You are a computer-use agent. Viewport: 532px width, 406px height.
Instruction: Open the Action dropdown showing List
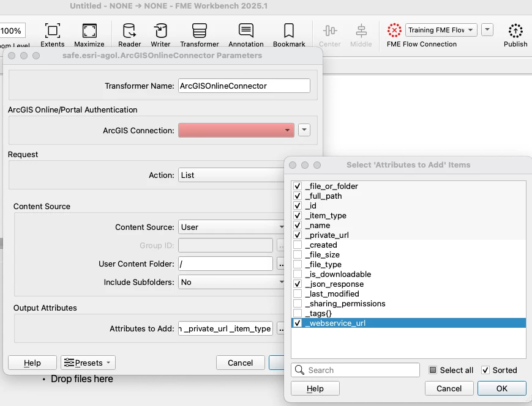[x=231, y=175]
